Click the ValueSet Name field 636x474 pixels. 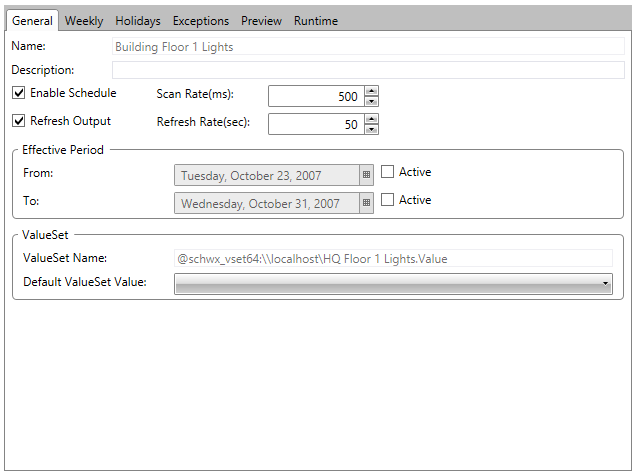[x=392, y=259]
